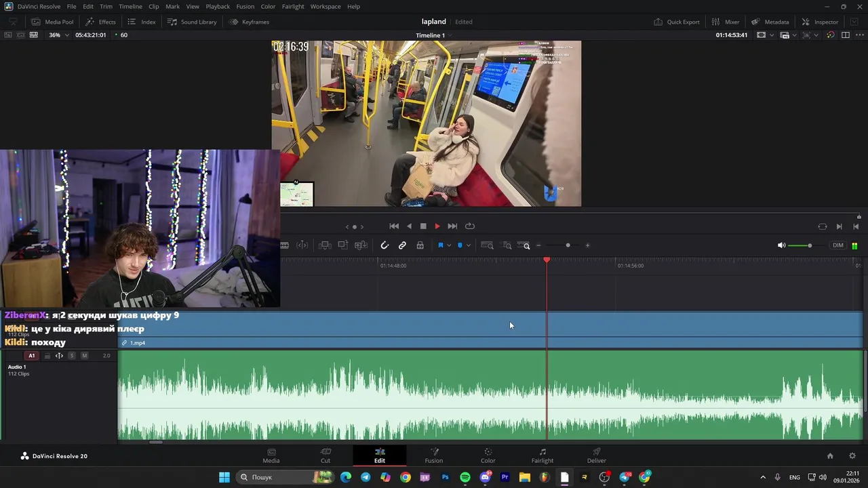The height and width of the screenshot is (488, 868).
Task: Click the green audio meter icon
Action: (x=854, y=245)
